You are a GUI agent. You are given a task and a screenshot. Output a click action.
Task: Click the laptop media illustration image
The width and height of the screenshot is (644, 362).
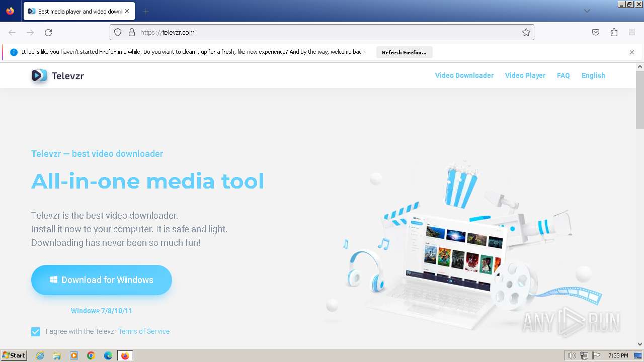463,246
